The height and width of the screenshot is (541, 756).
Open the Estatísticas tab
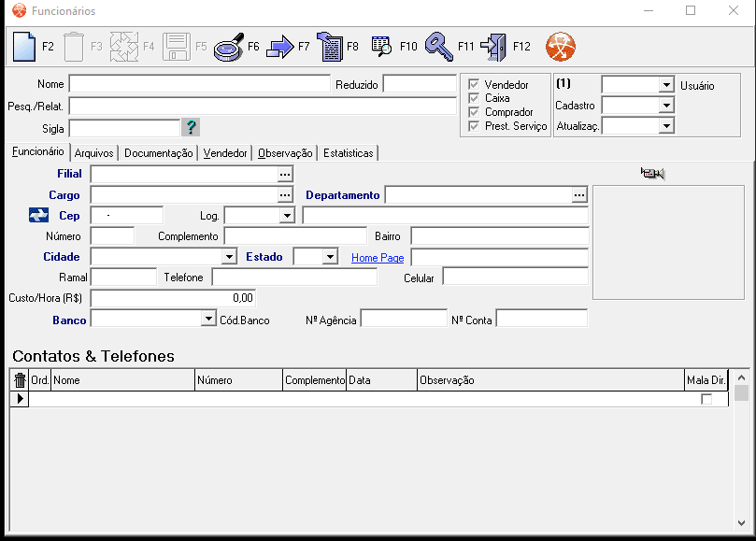coord(348,153)
